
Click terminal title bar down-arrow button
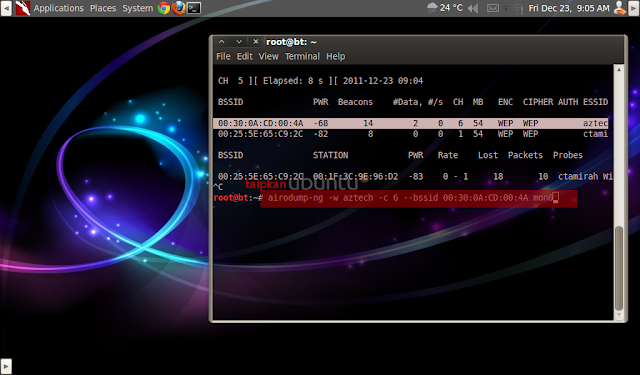[x=239, y=42]
